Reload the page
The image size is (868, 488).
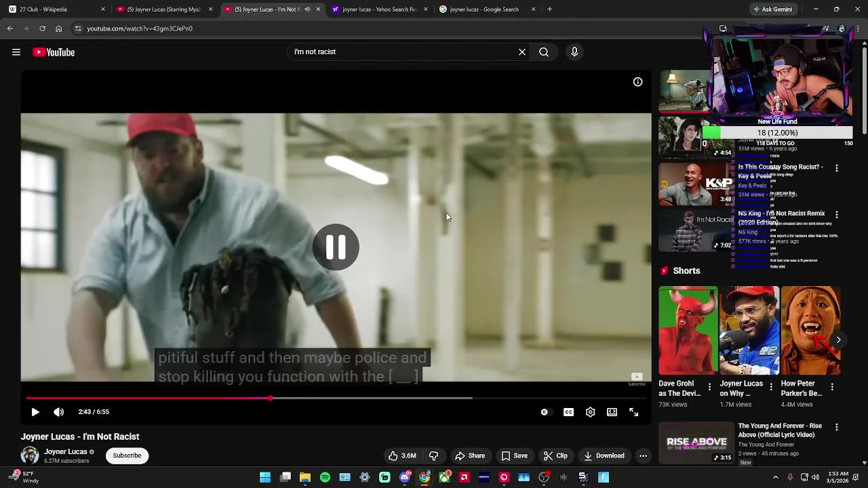[42, 28]
